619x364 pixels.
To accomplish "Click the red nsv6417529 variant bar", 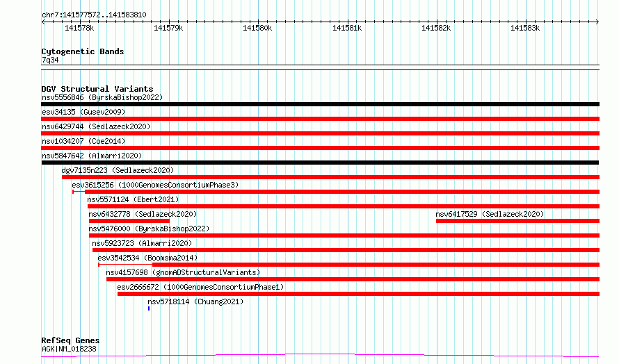I will [517, 221].
